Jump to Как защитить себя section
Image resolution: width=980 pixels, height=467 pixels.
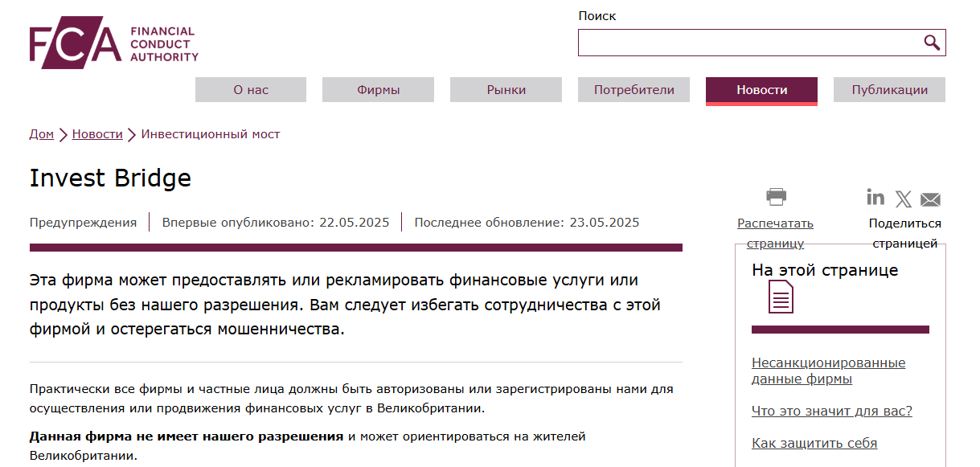point(814,443)
